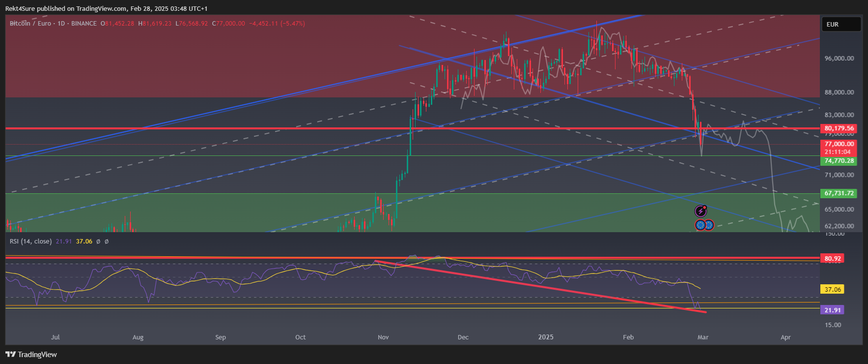Click the red current price label 77,000.00
This screenshot has height=364, width=868.
pyautogui.click(x=839, y=144)
